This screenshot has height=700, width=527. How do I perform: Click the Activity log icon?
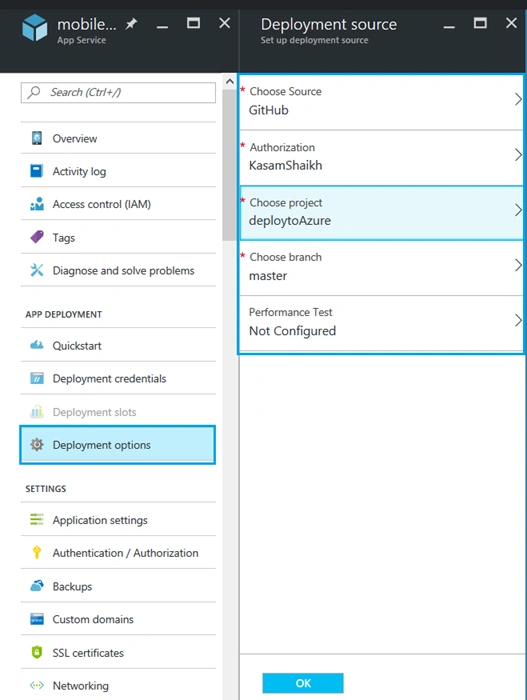click(37, 171)
